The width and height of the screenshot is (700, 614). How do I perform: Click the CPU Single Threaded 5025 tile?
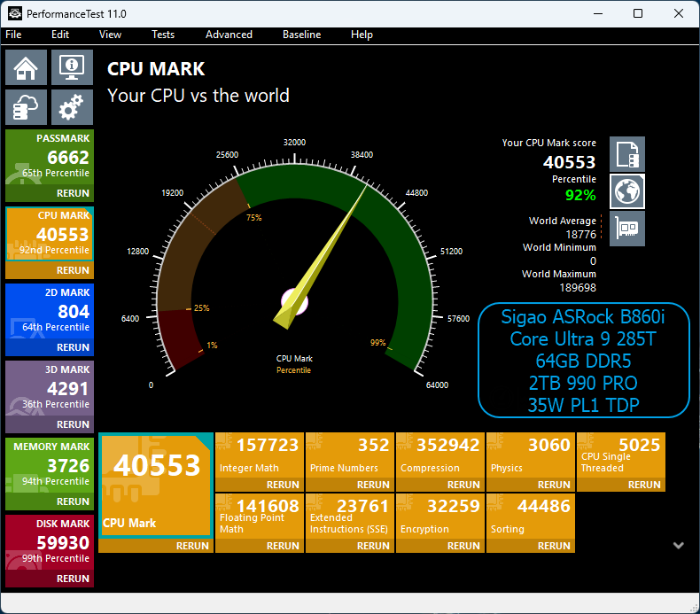click(621, 455)
